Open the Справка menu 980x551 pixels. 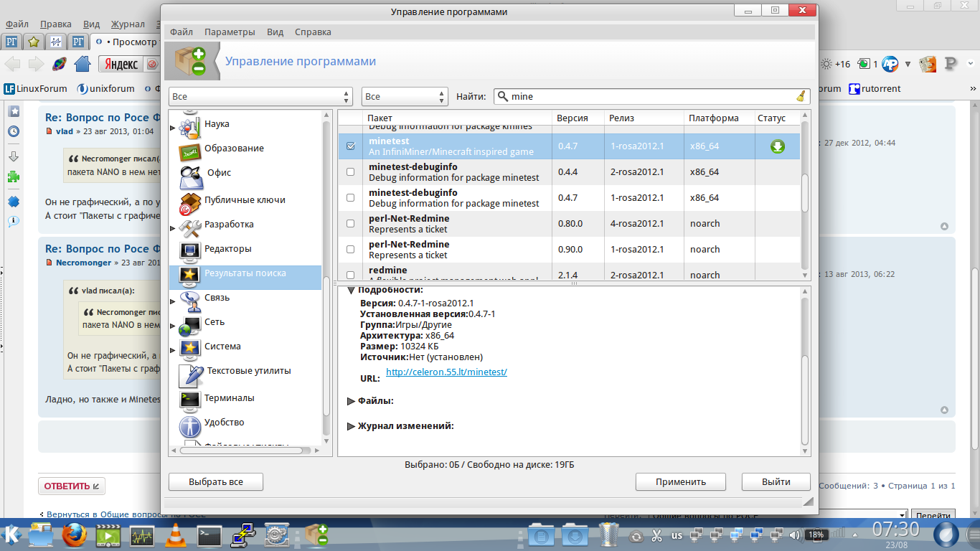click(x=313, y=32)
